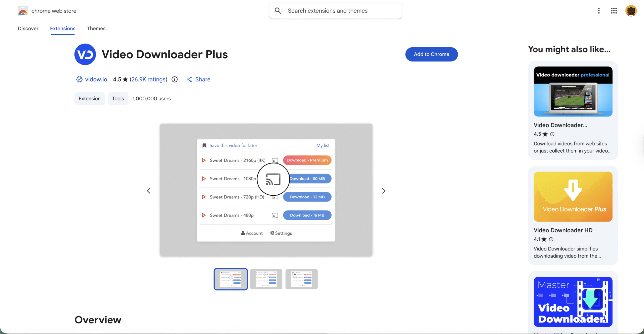The height and width of the screenshot is (334, 644).
Task: Click the 'You might also like...' heading
Action: (x=569, y=50)
